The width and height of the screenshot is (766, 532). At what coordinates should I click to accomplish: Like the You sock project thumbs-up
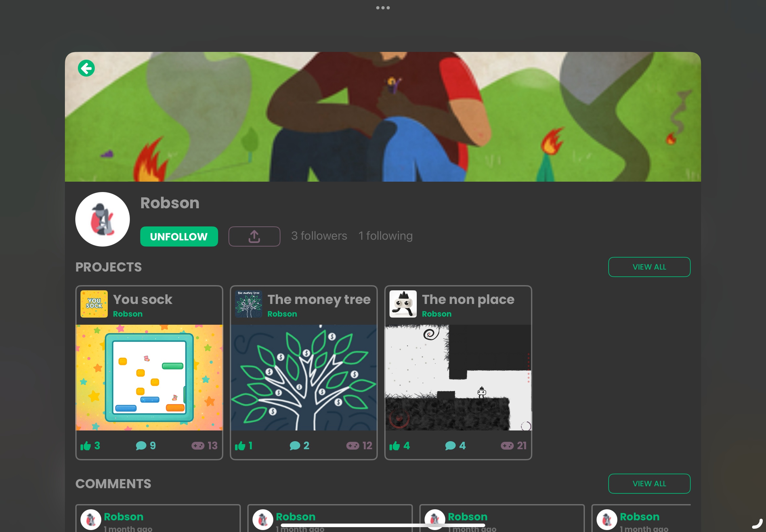click(86, 446)
